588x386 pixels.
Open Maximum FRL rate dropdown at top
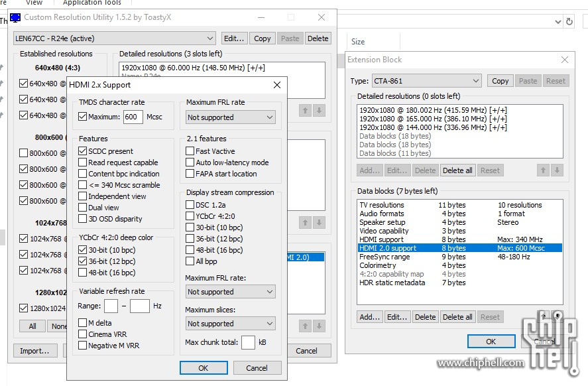tap(230, 117)
